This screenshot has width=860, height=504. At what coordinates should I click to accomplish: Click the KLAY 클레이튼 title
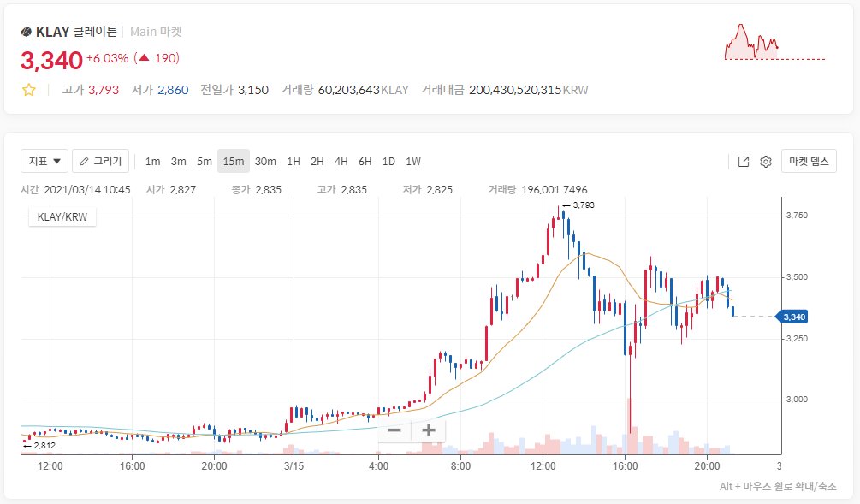[76, 32]
